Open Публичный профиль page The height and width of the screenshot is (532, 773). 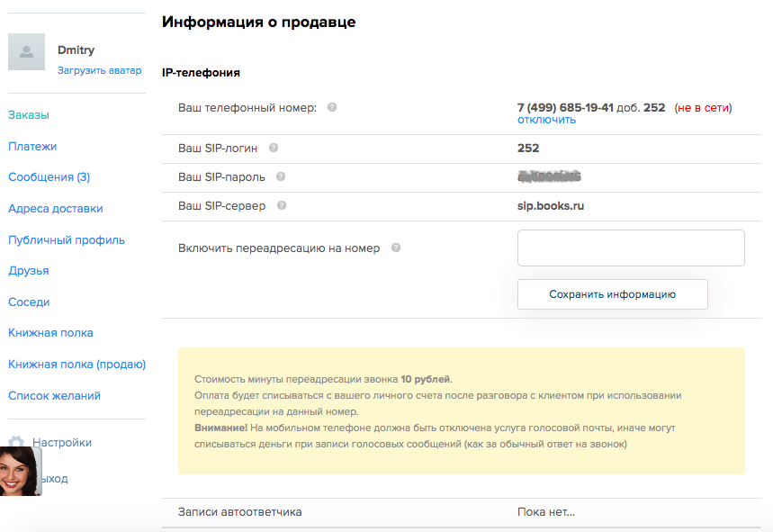point(67,239)
